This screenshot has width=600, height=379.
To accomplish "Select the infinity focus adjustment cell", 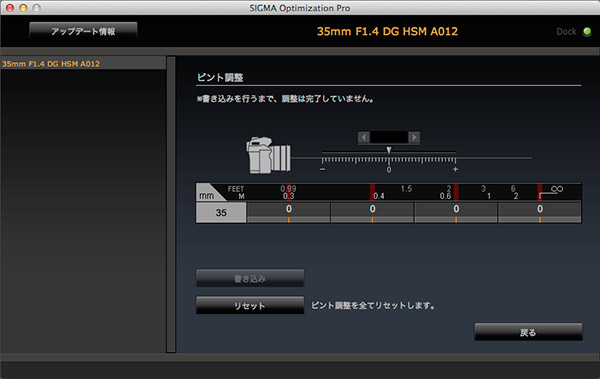I will 540,212.
